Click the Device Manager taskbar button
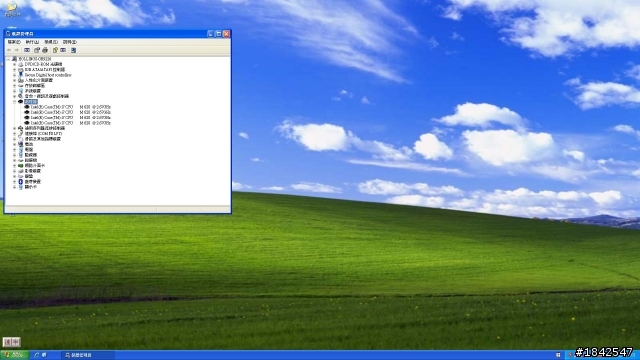This screenshot has width=640, height=360. (x=88, y=355)
